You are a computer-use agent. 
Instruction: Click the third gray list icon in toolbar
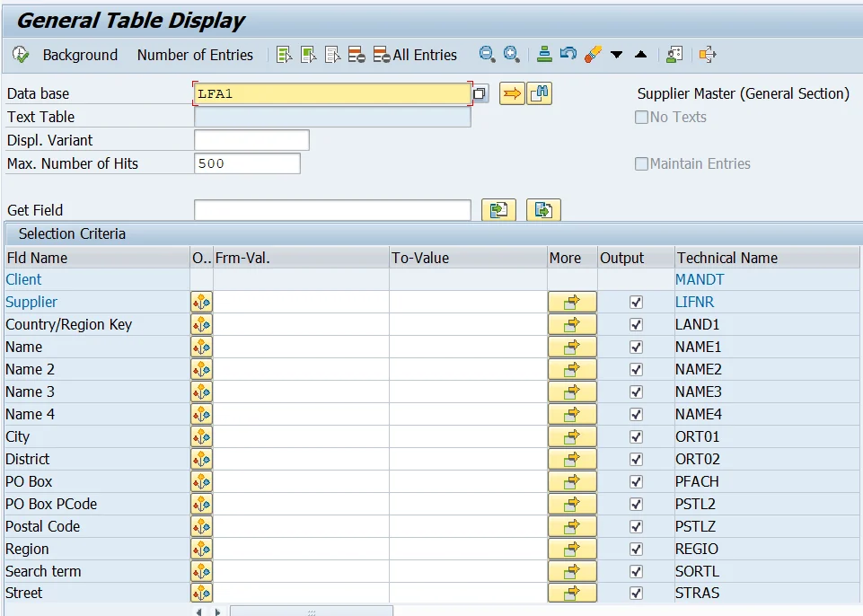click(x=332, y=55)
